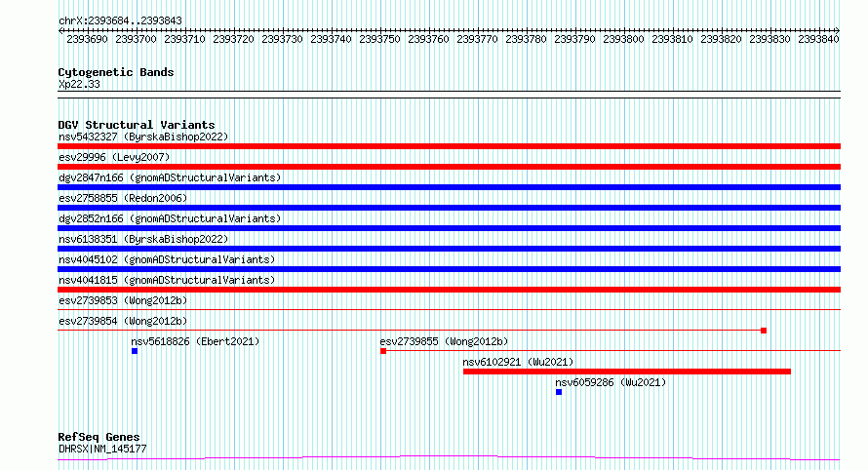This screenshot has height=470, width=868.
Task: Click ruler position 2393690
Action: (x=87, y=39)
